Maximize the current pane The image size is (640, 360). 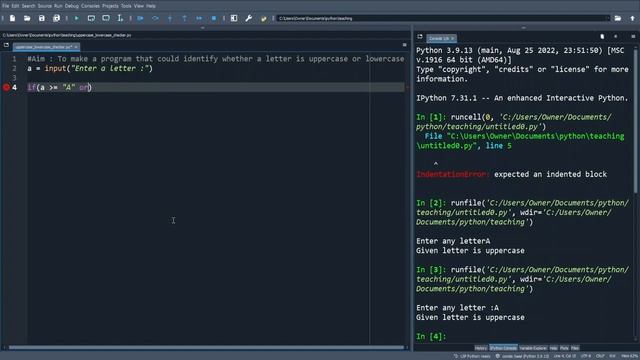pos(234,18)
